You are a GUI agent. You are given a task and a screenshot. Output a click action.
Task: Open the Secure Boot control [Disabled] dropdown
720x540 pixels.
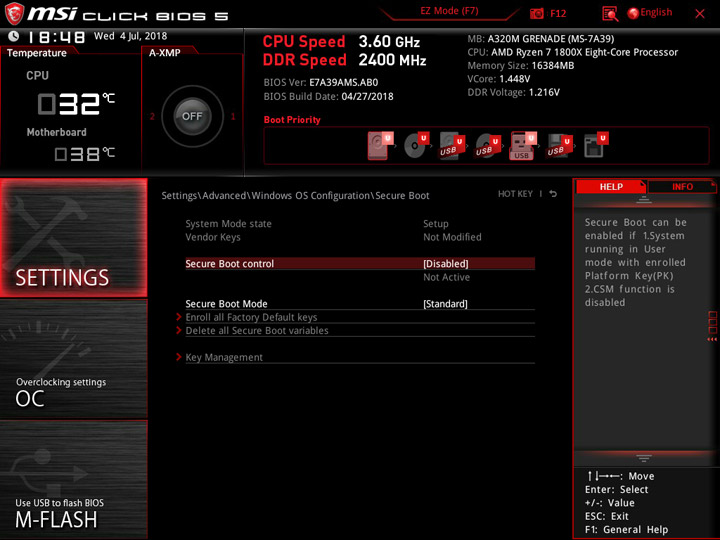coord(445,264)
